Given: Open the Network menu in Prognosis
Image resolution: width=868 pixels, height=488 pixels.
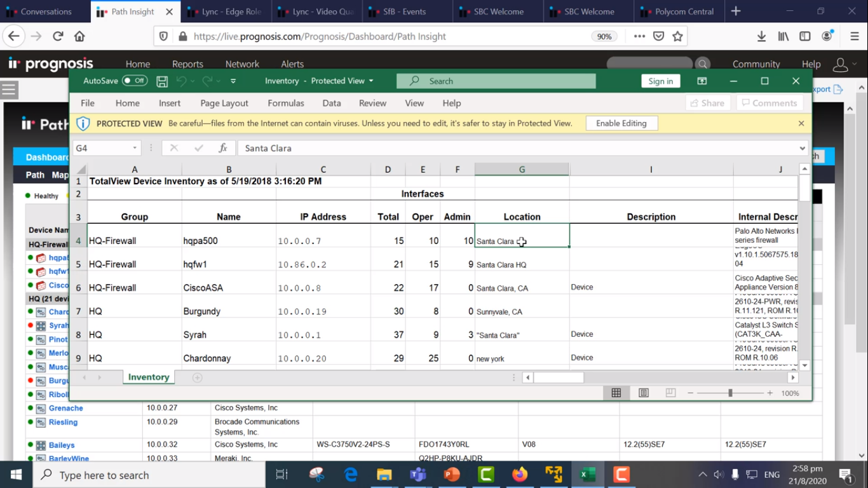Looking at the screenshot, I should [242, 64].
